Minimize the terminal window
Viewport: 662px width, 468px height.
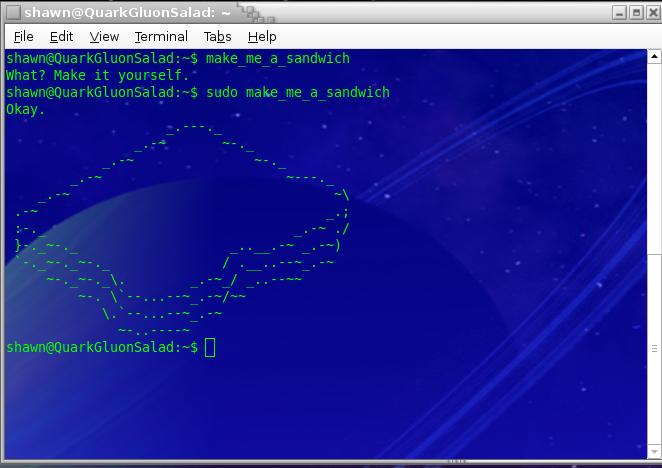tap(620, 13)
